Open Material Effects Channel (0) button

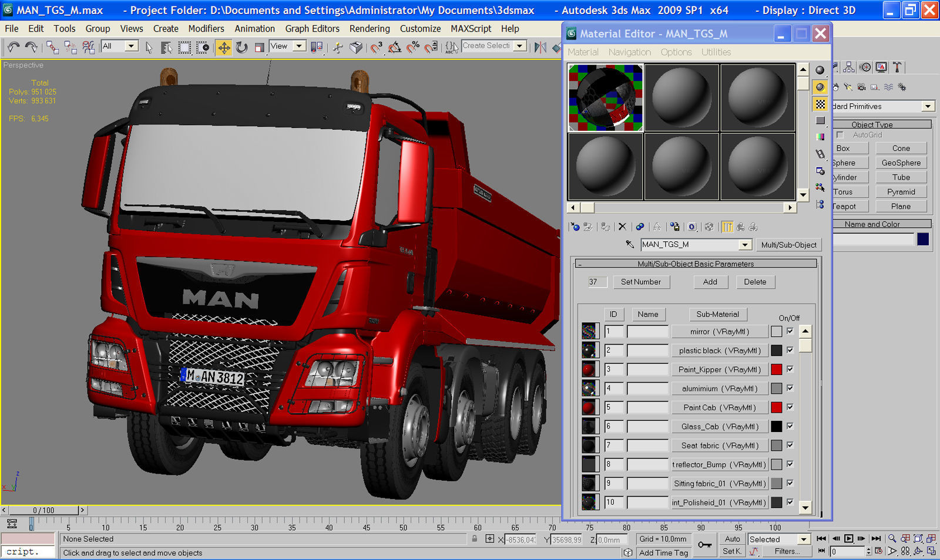(x=692, y=227)
